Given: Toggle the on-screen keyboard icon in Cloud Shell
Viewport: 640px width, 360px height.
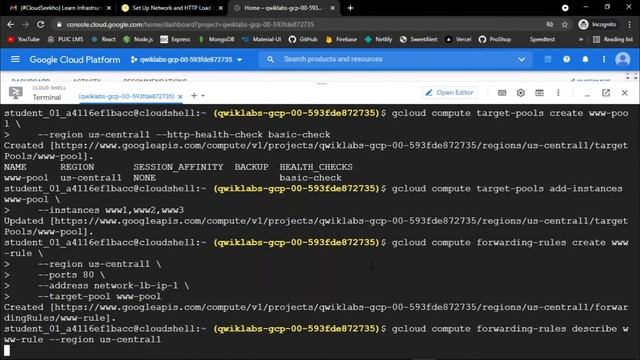Looking at the screenshot, I should pyautogui.click(x=502, y=93).
